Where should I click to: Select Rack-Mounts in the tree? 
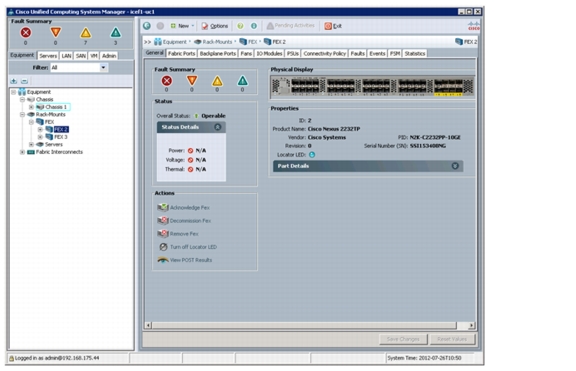[51, 115]
